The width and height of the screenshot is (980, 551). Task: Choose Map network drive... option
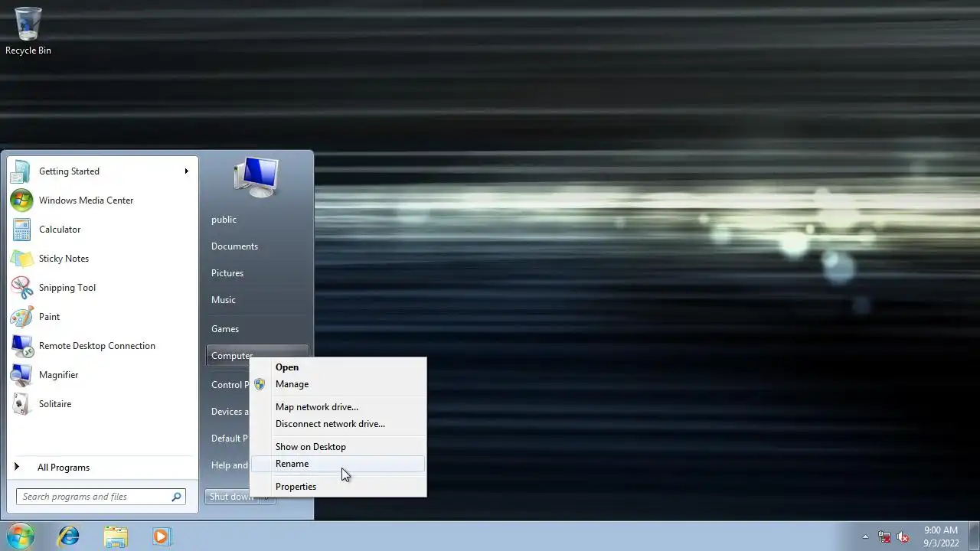[x=338, y=407]
